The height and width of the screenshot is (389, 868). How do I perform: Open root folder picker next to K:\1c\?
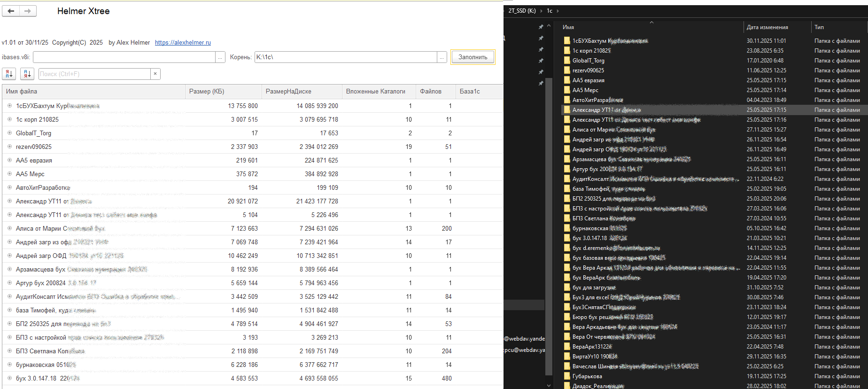point(442,57)
